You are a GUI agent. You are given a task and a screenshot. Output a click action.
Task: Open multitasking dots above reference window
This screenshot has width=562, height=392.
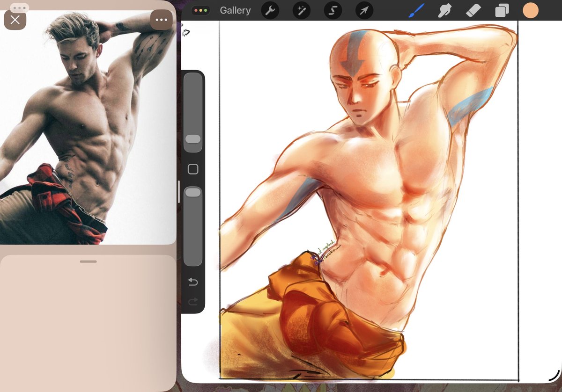[19, 8]
